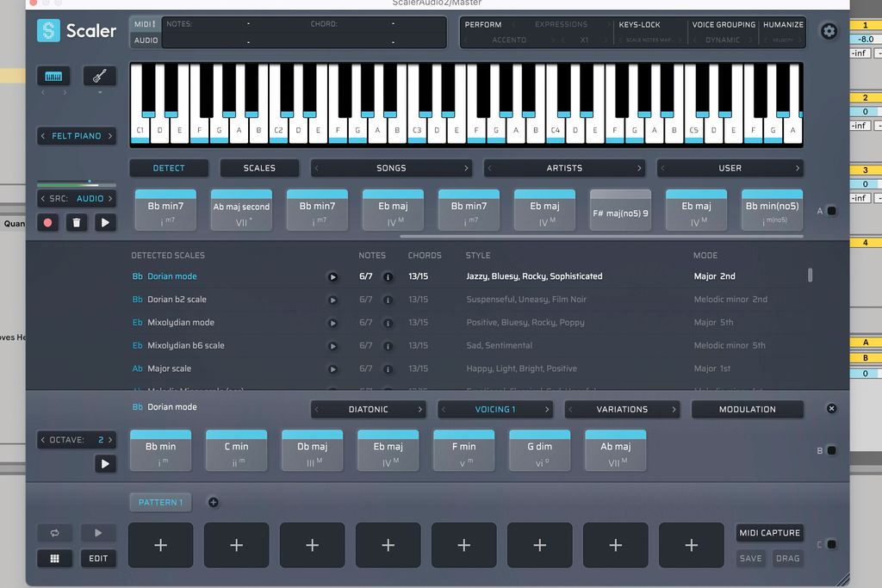
Task: Select the piano keyboard instrument icon
Action: tap(53, 76)
